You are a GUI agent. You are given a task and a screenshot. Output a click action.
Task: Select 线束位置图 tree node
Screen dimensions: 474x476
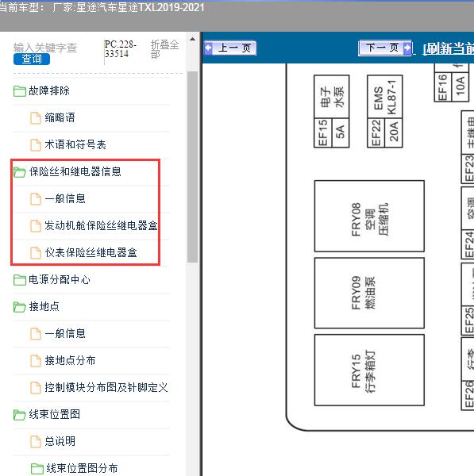click(55, 414)
